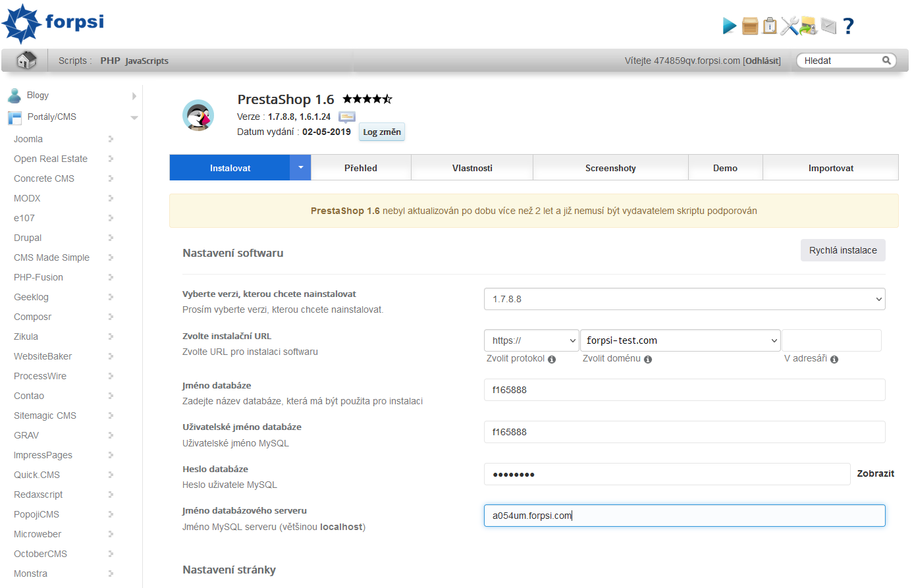The height and width of the screenshot is (588, 912).
Task: Click the Jméno databáze input field
Action: pyautogui.click(x=684, y=390)
